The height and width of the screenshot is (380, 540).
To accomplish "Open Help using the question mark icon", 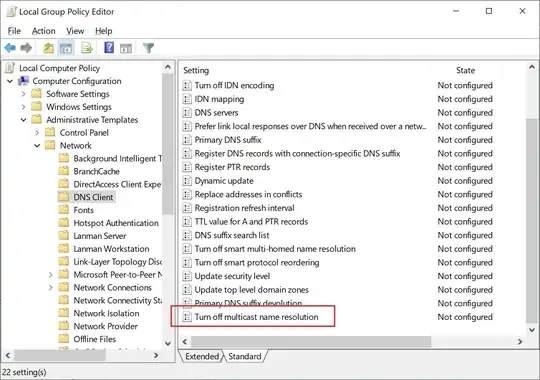I will point(109,48).
